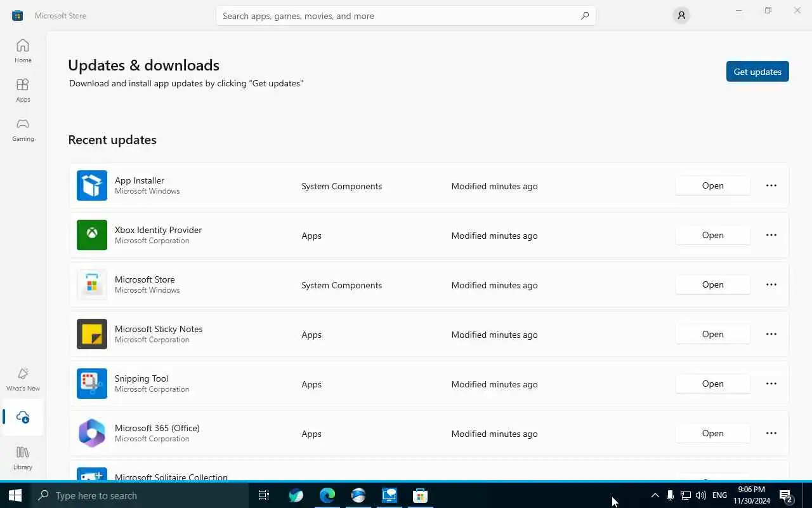This screenshot has height=508, width=812.
Task: Open the notification center icon
Action: [786, 495]
